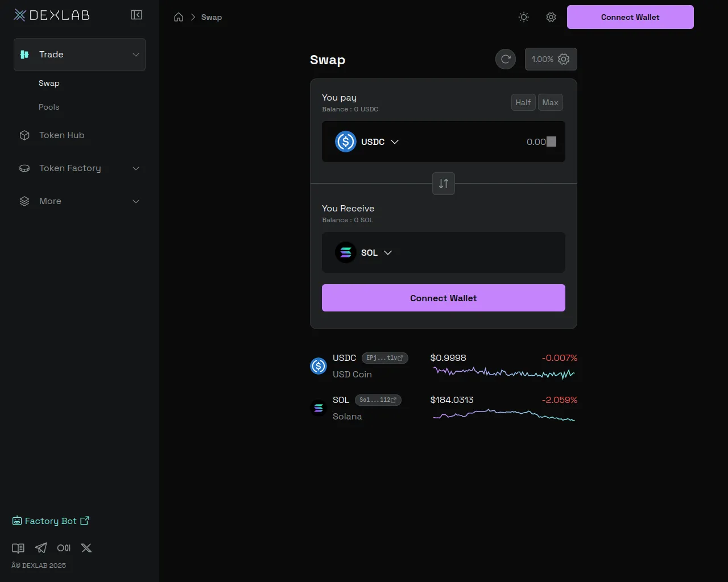Screen dimensions: 728x582
Task: Open 1.00% slippage settings
Action: coord(551,59)
